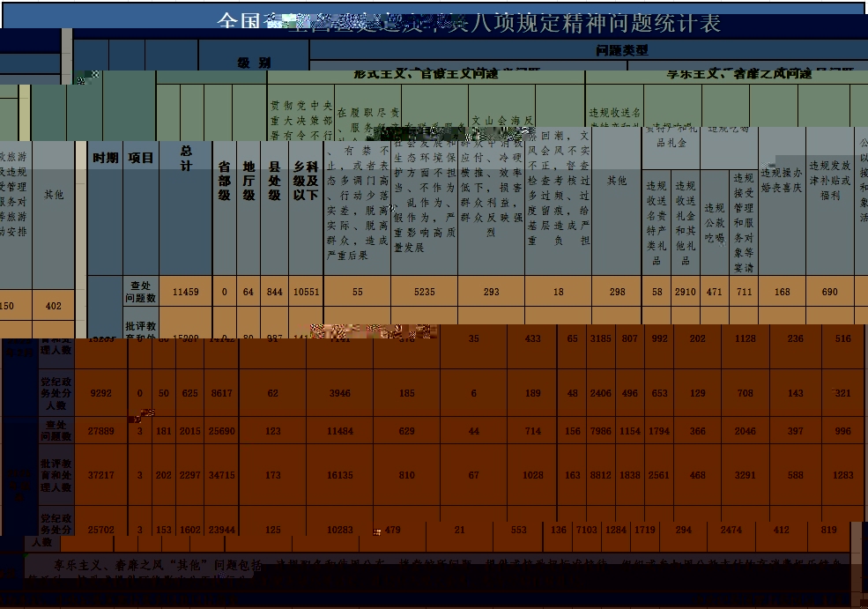
Task: Click the cell with value 58
Action: 657,292
